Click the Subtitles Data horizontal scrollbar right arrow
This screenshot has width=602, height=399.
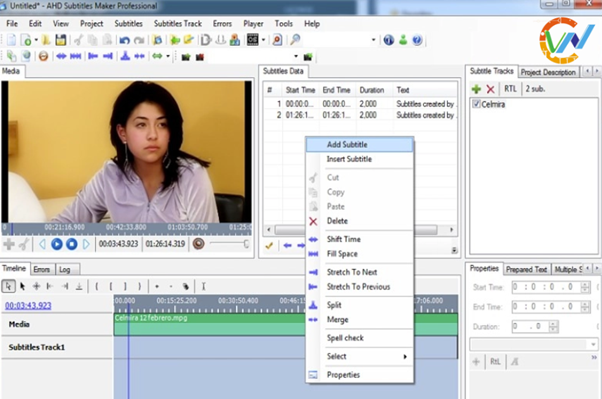(x=452, y=230)
